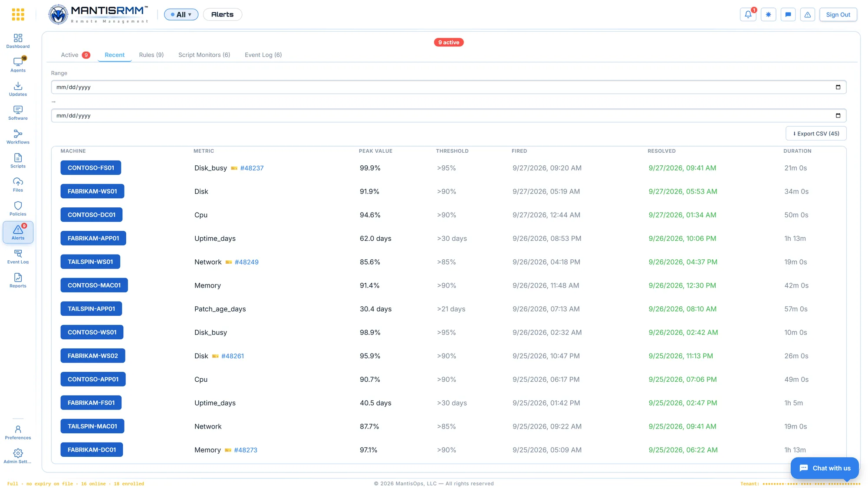Select the Recent tab
This screenshot has height=488, width=868.
click(115, 55)
